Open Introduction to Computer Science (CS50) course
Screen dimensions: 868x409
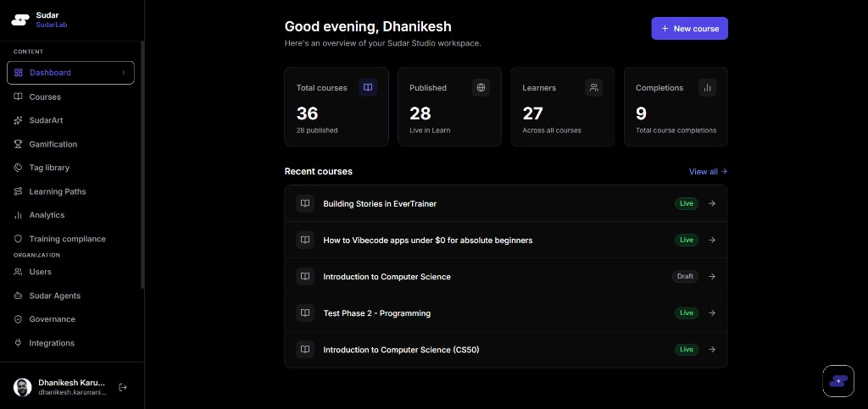point(401,350)
